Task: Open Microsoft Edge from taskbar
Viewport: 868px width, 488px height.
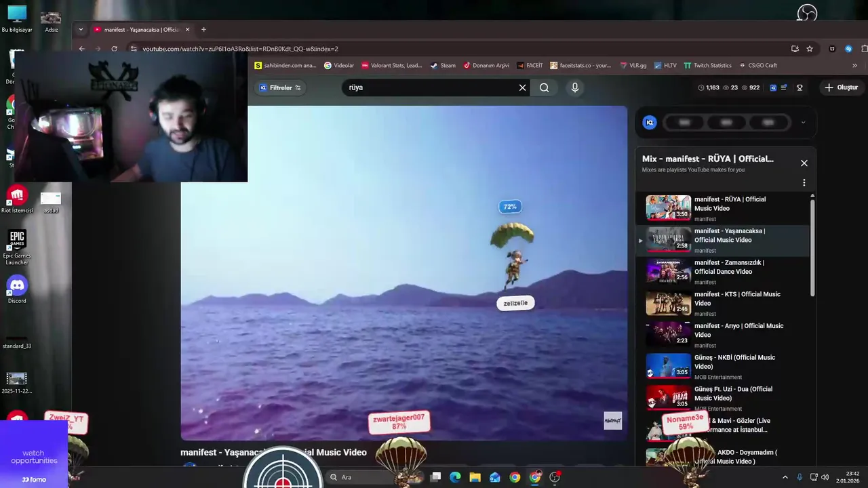Action: pos(455,477)
